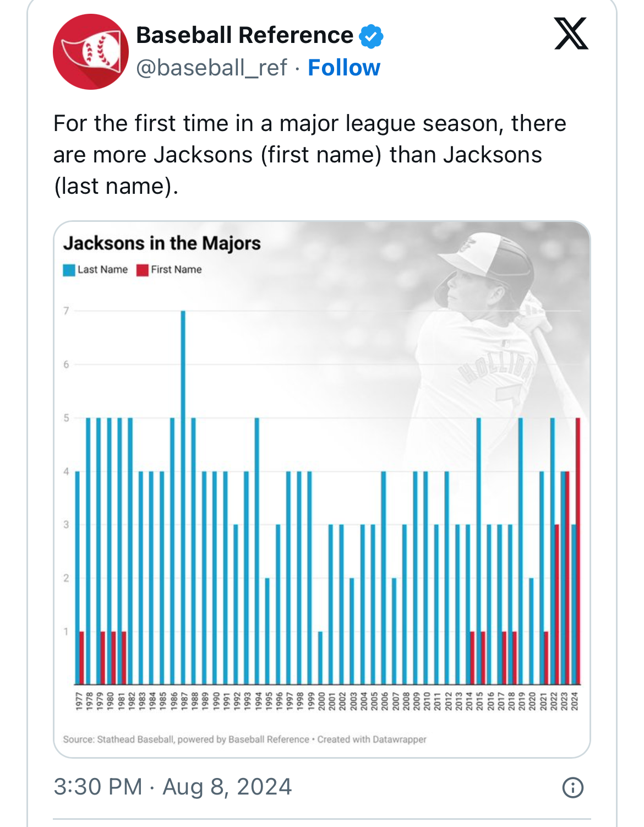Click the single short blue bar for 2000
The width and height of the screenshot is (644, 827).
click(x=320, y=658)
